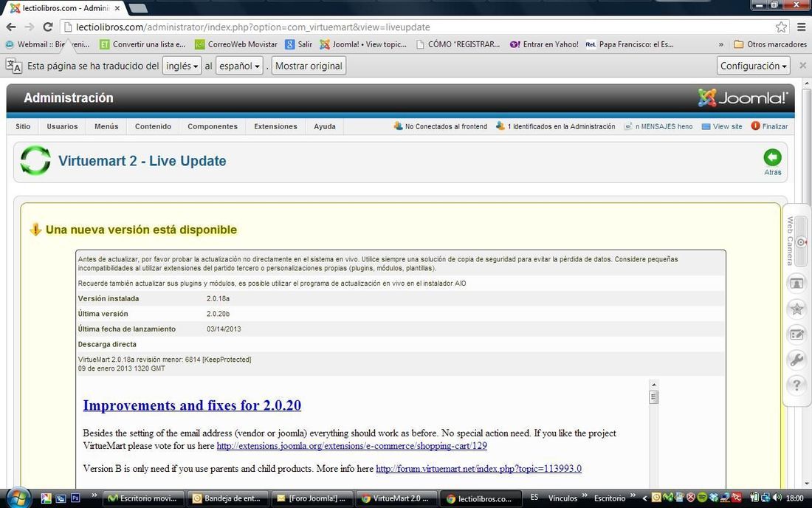Open the Menús menu
The image size is (812, 508).
tap(106, 126)
